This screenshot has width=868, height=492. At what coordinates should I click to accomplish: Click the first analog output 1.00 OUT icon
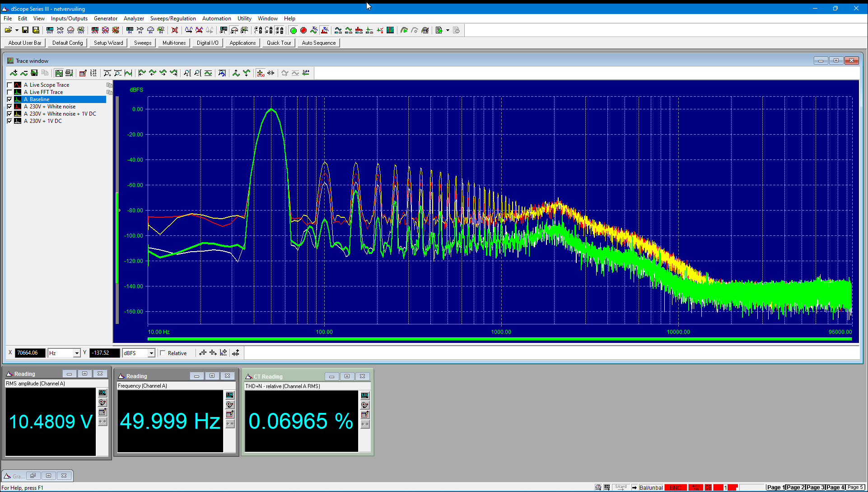50,30
